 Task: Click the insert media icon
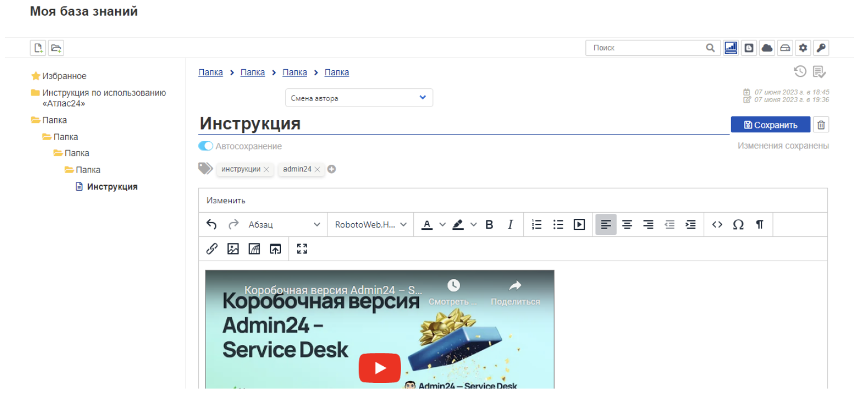click(579, 224)
